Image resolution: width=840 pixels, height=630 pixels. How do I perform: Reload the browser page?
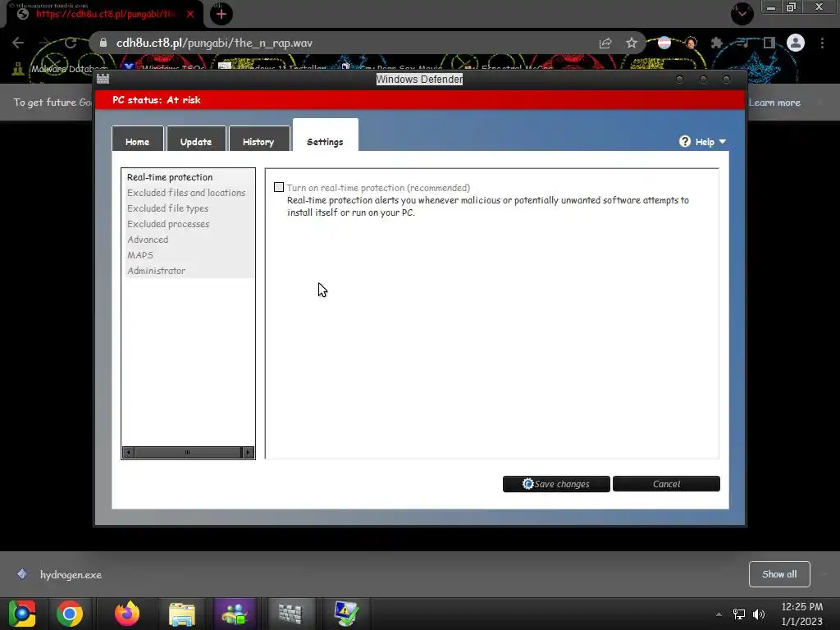coord(71,43)
